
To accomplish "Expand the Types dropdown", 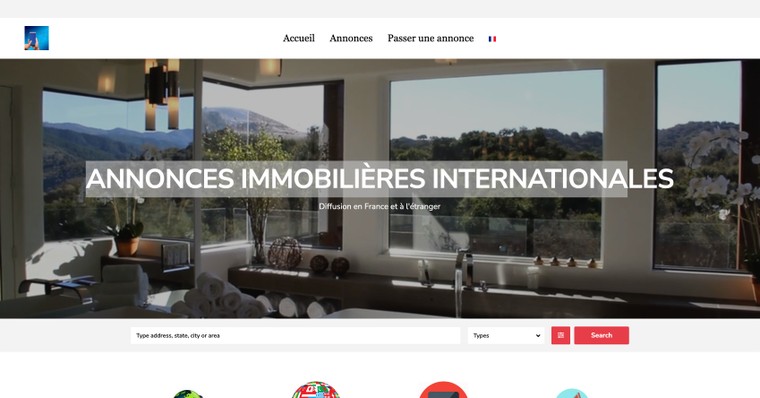I will (506, 335).
